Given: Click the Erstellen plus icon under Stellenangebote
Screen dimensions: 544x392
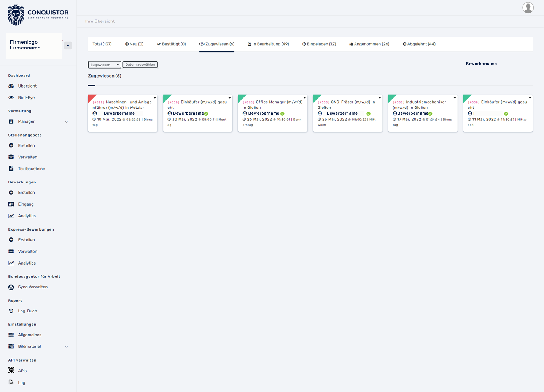Looking at the screenshot, I should click(11, 145).
